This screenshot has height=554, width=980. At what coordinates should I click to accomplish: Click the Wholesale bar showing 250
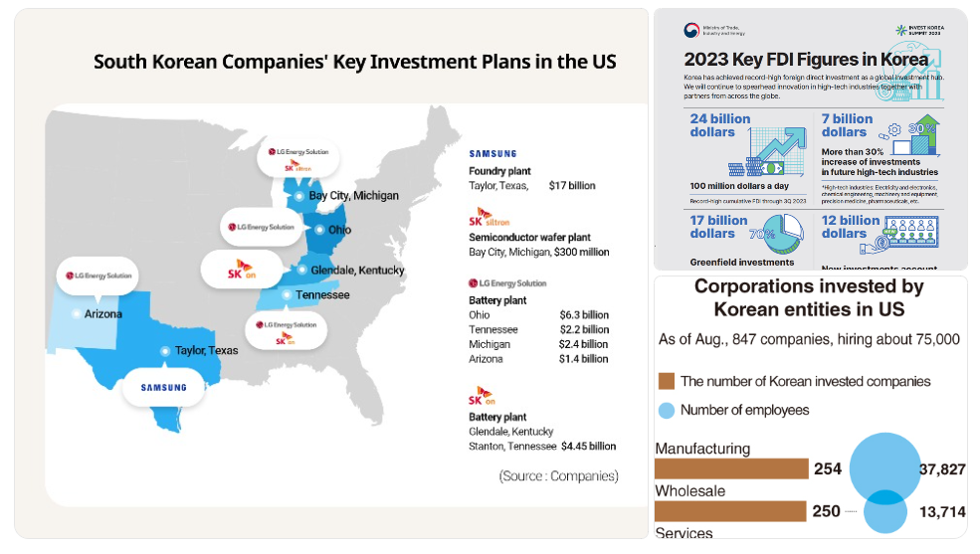(x=730, y=511)
